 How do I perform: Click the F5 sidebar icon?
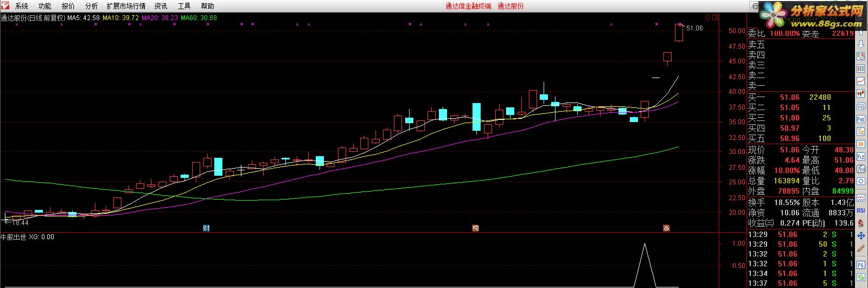pos(861,265)
